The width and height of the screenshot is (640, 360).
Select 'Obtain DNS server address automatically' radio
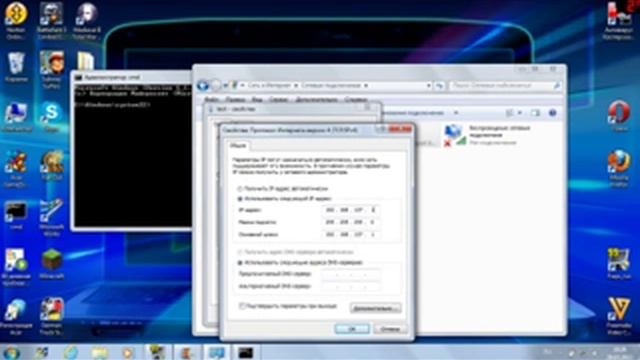[x=240, y=252]
